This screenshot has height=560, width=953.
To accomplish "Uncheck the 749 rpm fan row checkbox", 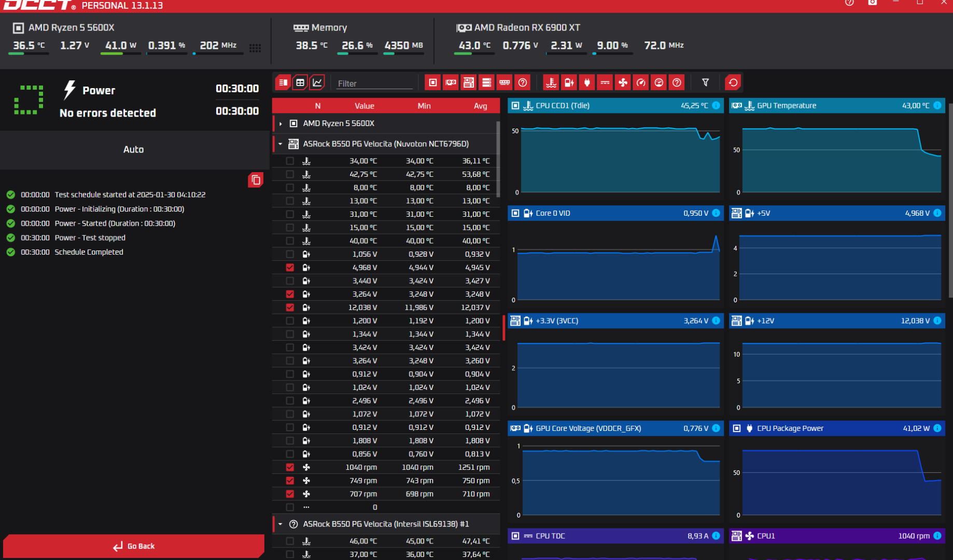I will (x=290, y=481).
